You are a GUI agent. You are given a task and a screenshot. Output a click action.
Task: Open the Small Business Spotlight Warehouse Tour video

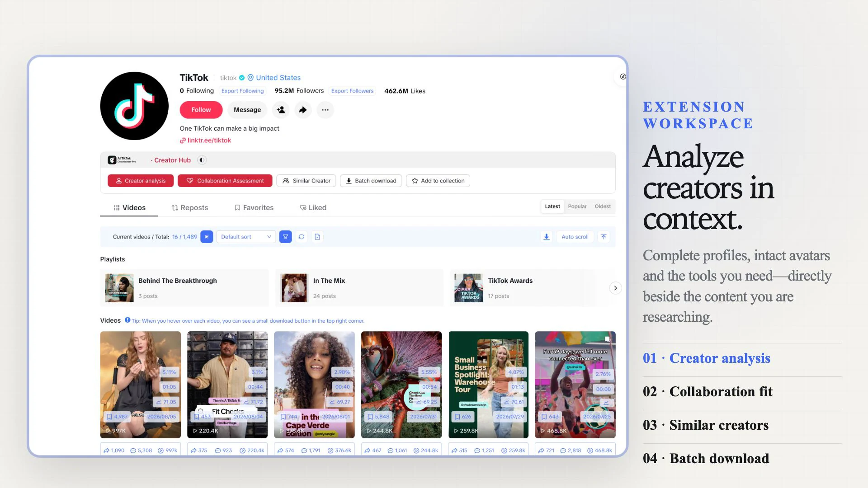click(488, 385)
